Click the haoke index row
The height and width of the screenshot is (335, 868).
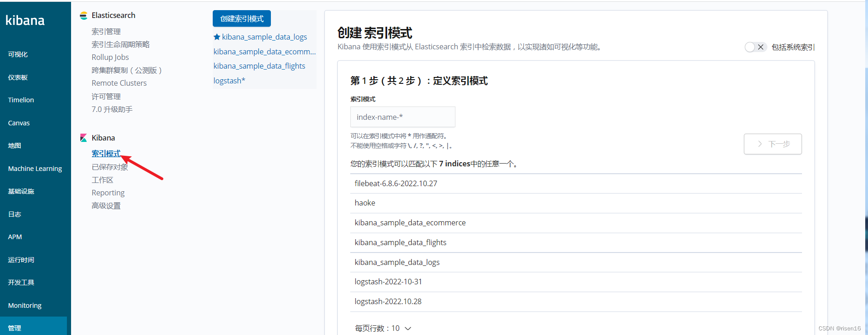(x=576, y=203)
